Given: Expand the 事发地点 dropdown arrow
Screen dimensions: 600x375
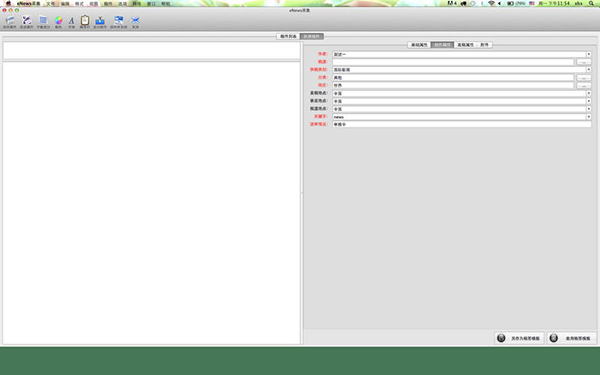Looking at the screenshot, I should [x=589, y=101].
